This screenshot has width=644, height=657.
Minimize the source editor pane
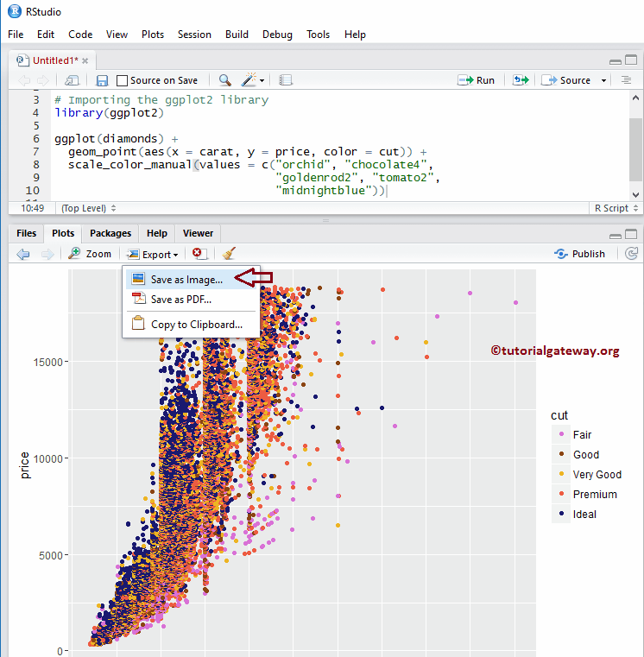point(616,61)
